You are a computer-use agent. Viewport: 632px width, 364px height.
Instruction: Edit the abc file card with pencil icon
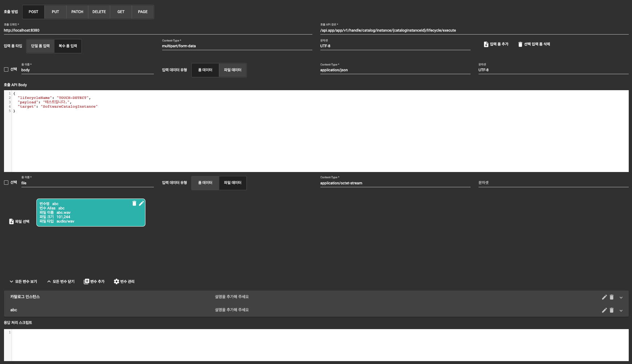pyautogui.click(x=141, y=203)
